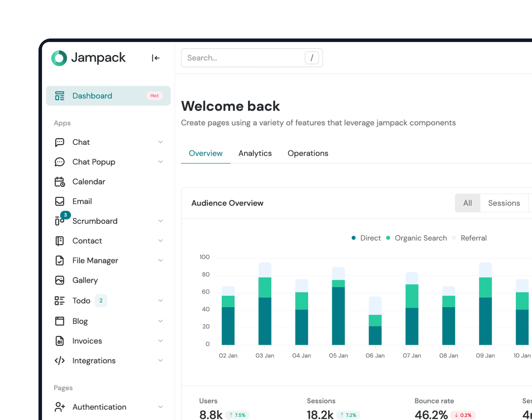Open the Gallery image icon

coord(59,280)
